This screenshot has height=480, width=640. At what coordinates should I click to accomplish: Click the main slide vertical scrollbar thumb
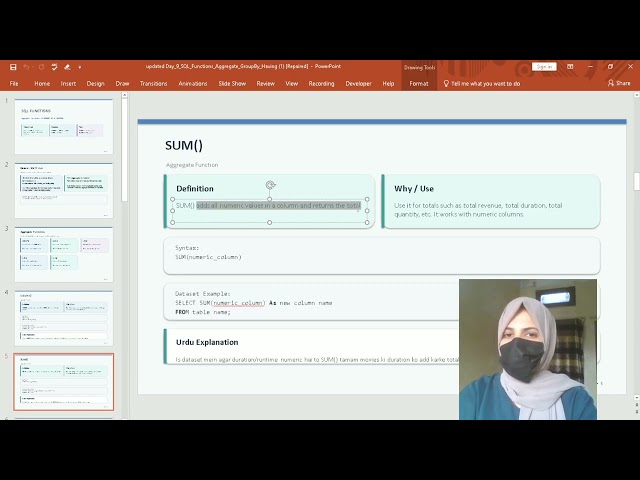[x=636, y=182]
